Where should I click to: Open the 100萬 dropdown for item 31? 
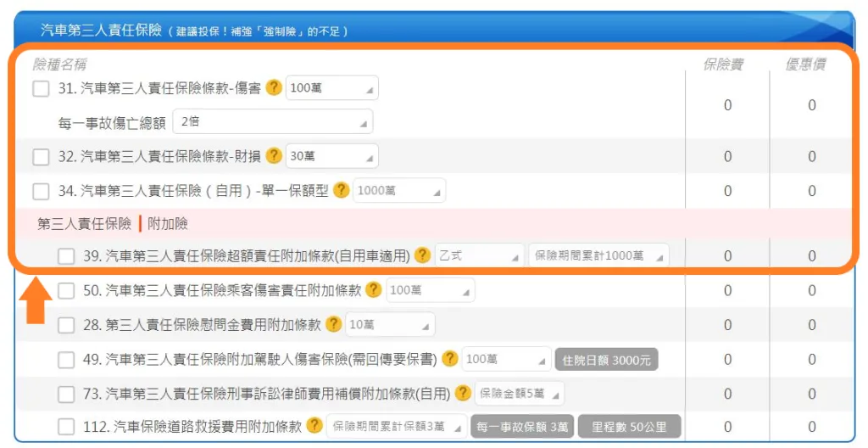point(332,87)
